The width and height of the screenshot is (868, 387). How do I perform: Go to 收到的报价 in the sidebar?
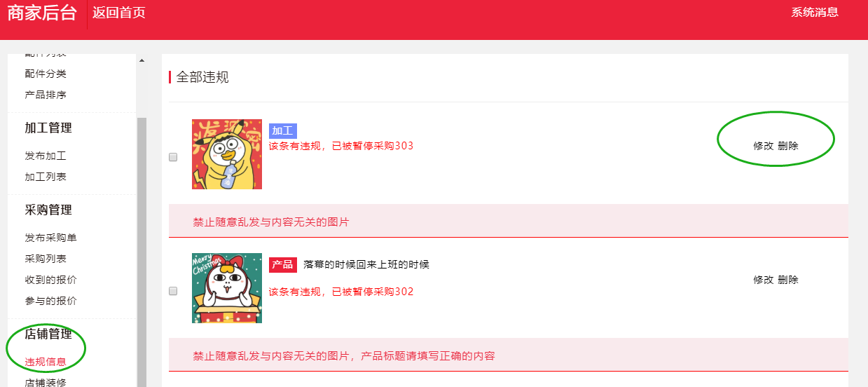50,280
